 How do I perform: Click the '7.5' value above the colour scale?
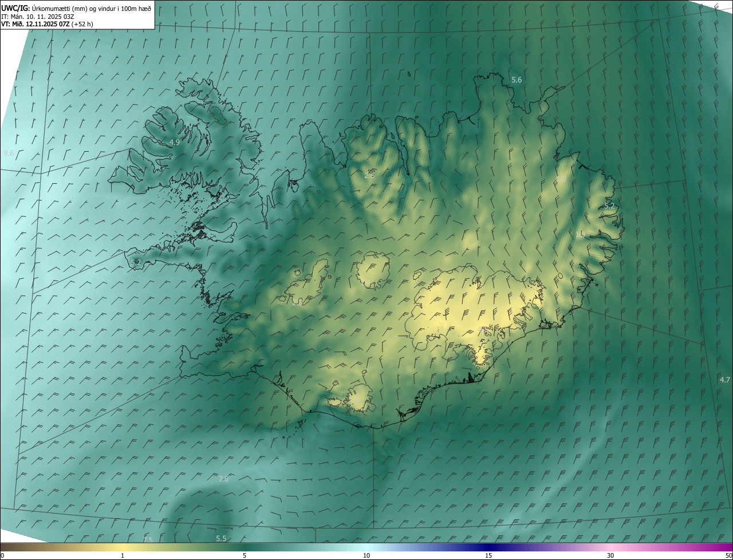click(x=148, y=540)
